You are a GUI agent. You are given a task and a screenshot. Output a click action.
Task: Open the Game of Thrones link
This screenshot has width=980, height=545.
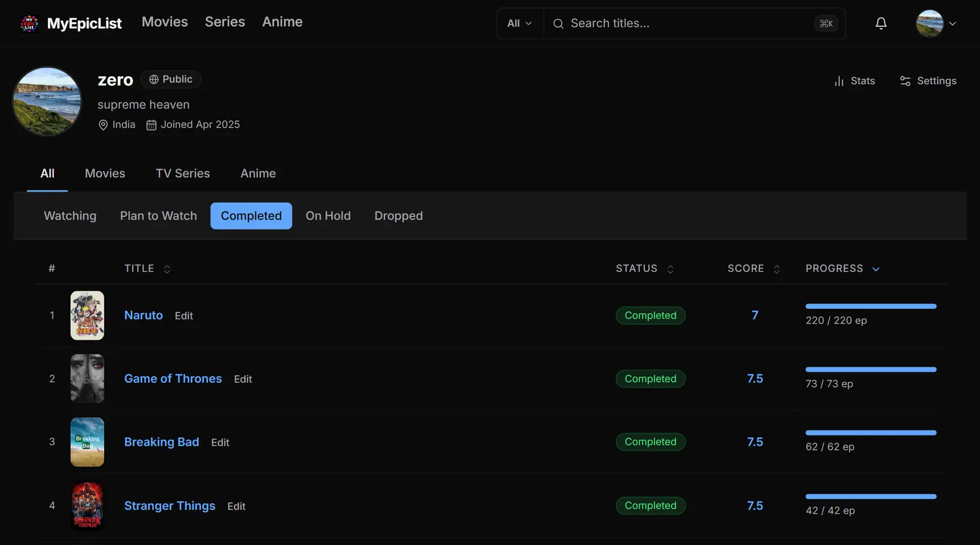pyautogui.click(x=173, y=379)
